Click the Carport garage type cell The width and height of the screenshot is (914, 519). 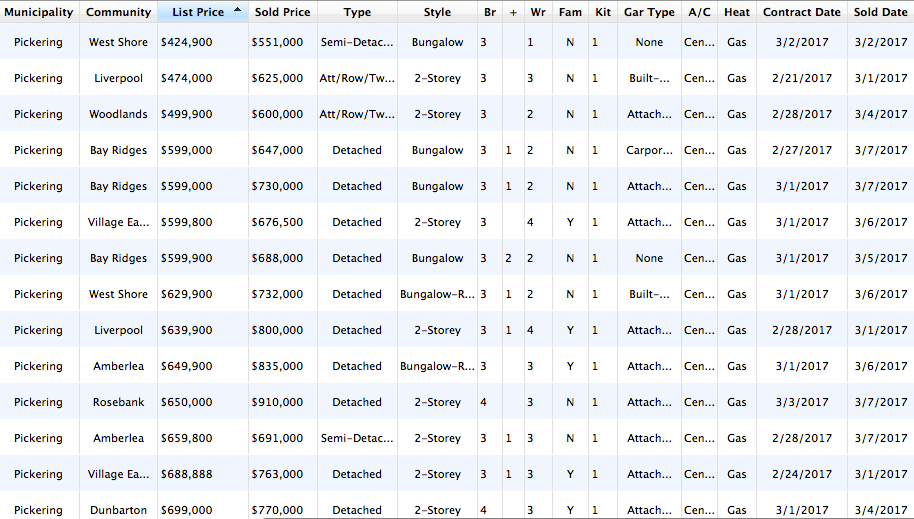649,151
